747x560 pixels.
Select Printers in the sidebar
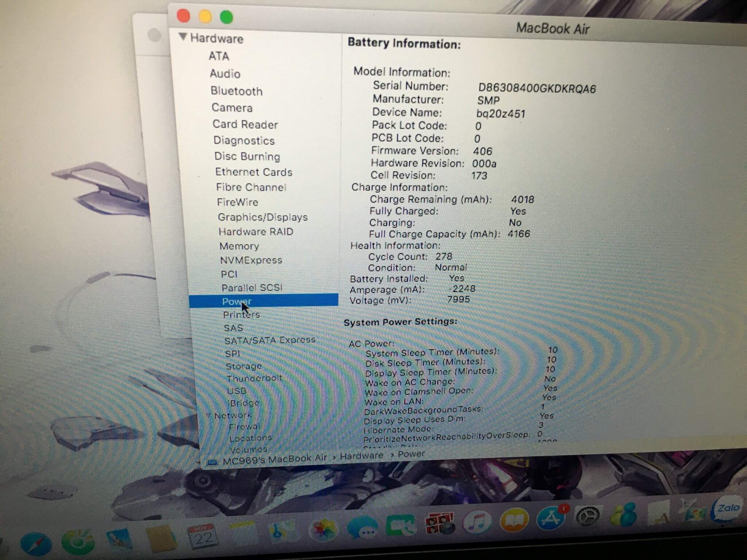[241, 315]
